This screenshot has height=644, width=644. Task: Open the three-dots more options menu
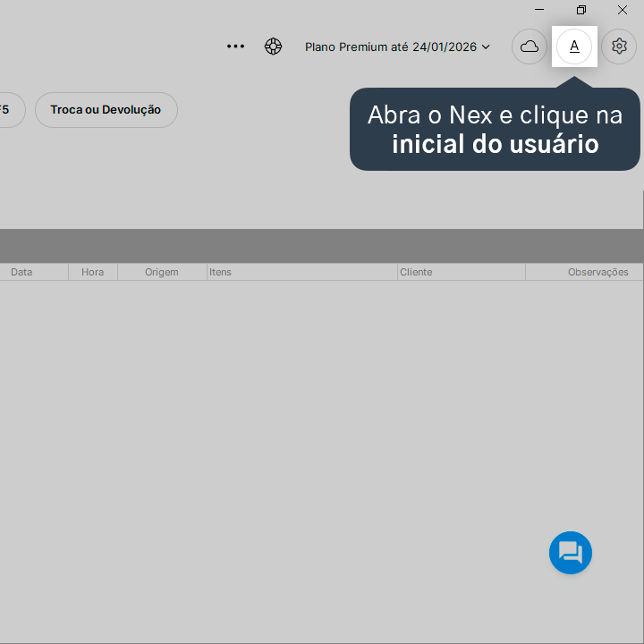point(235,47)
